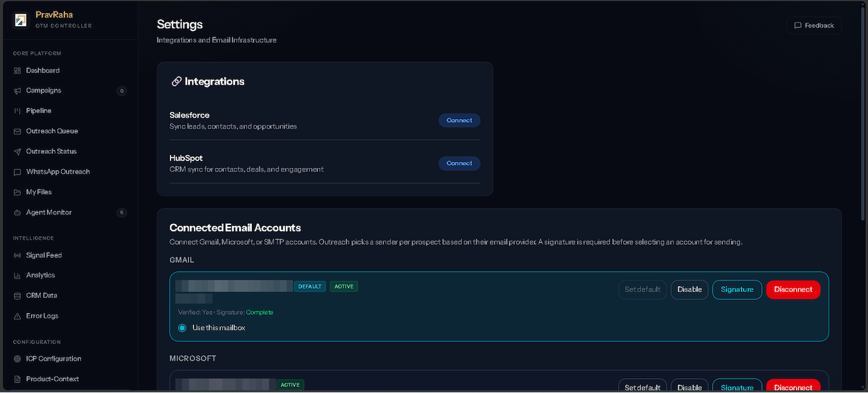Click the ACTIVE badge on Gmail account

click(x=344, y=286)
